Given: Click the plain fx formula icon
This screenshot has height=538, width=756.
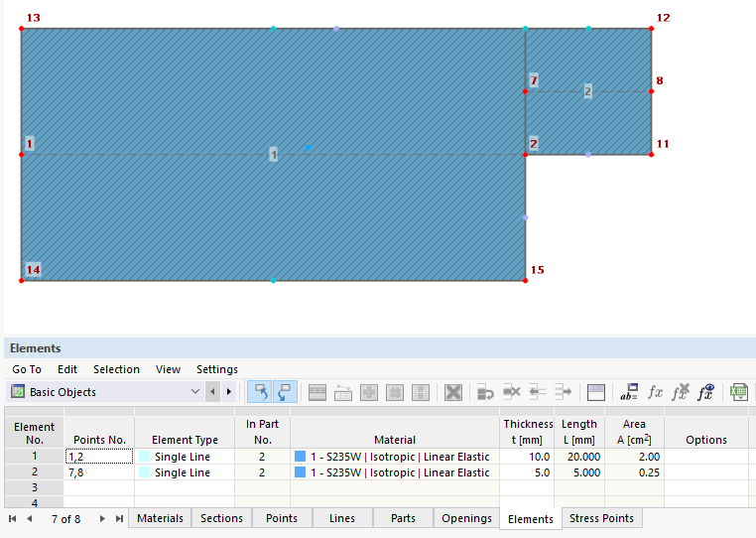Looking at the screenshot, I should 655,392.
